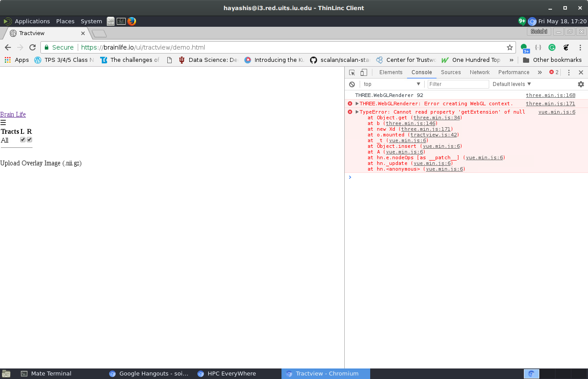Show more DevTools tabs via the chevron
This screenshot has height=379, width=588.
540,72
